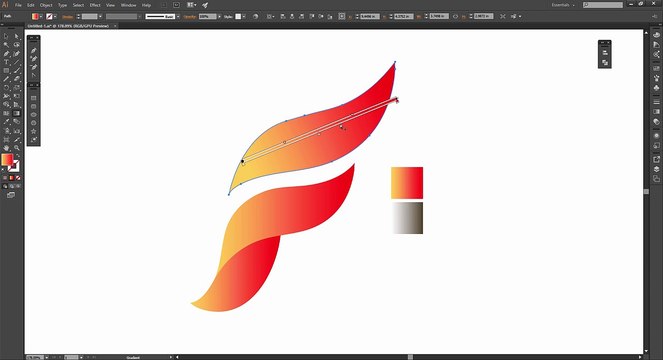Open the Layers panel icon in right dock
Viewport: 663px width, 360px height.
click(x=656, y=169)
